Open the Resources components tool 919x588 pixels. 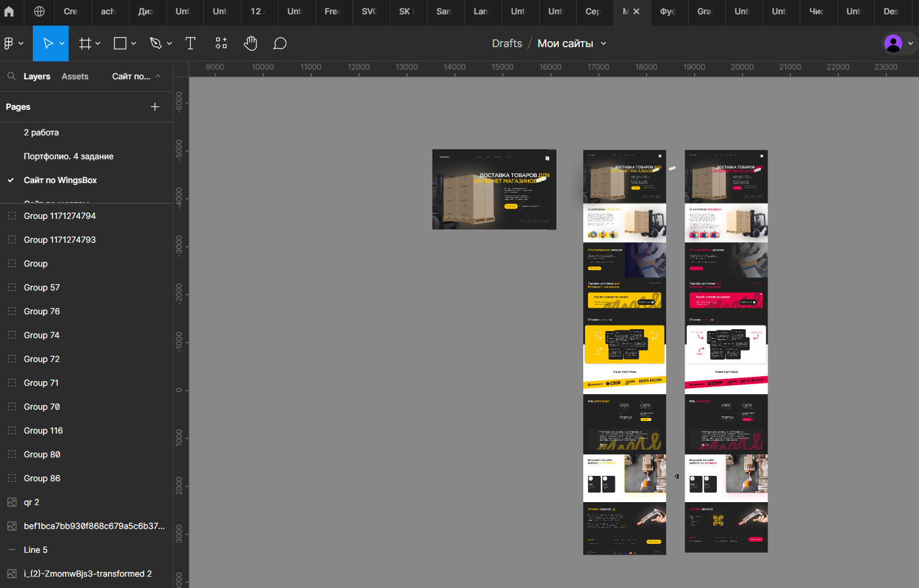tap(221, 44)
